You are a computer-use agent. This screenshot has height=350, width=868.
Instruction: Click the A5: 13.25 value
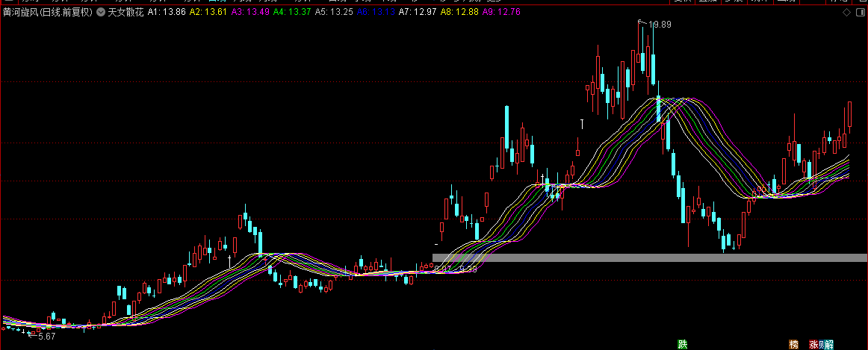(335, 12)
